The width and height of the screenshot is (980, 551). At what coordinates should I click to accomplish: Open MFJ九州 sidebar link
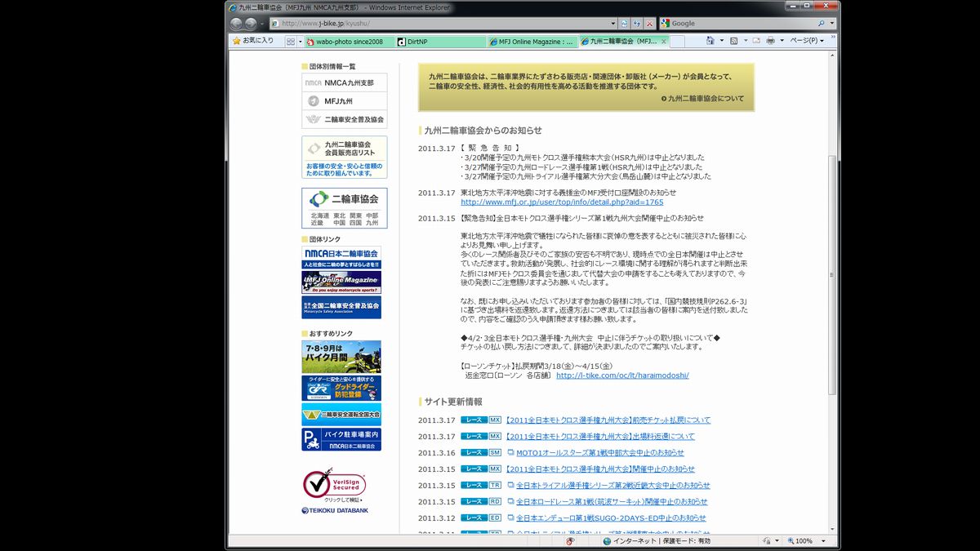344,101
